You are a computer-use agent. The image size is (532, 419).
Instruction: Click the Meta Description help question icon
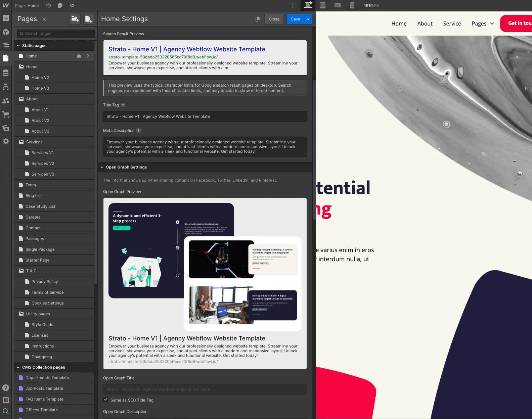(x=138, y=130)
